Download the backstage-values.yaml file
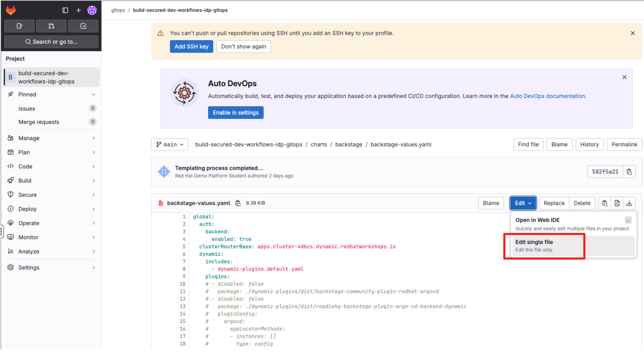Screen dimensions: 644x353 point(629,203)
